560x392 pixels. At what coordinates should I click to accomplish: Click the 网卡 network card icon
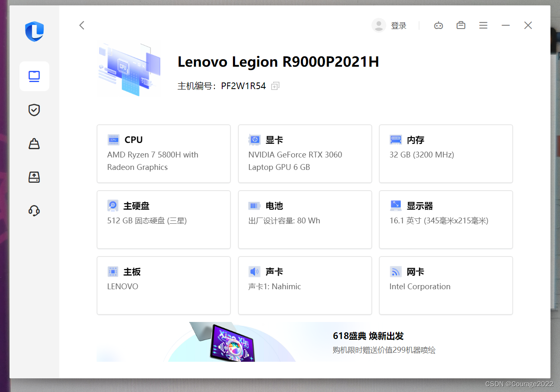396,271
